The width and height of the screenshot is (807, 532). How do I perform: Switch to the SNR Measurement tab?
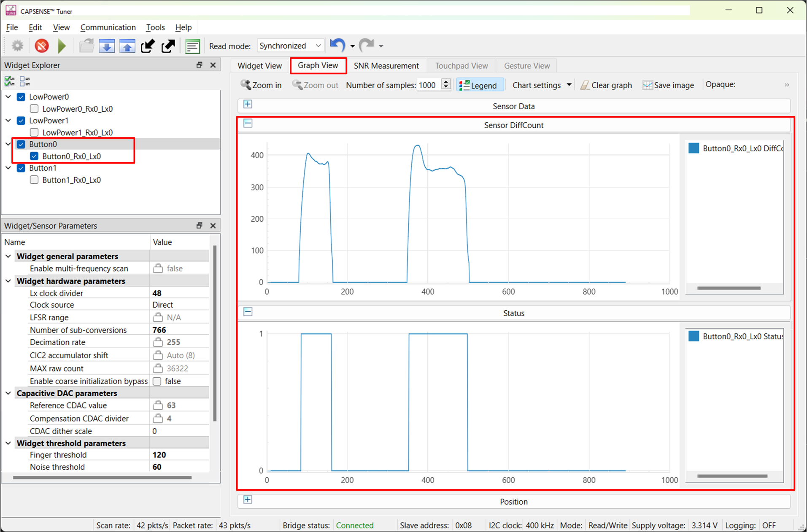pyautogui.click(x=386, y=66)
